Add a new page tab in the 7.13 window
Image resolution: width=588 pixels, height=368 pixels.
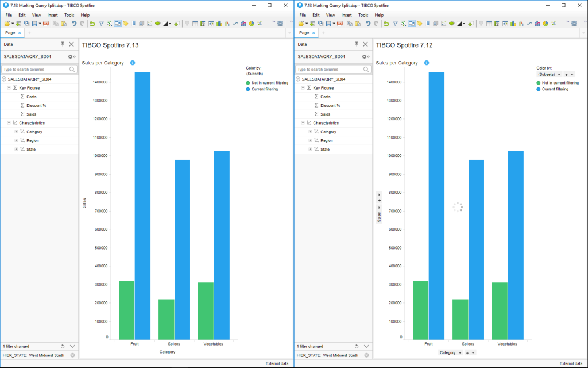coord(30,33)
